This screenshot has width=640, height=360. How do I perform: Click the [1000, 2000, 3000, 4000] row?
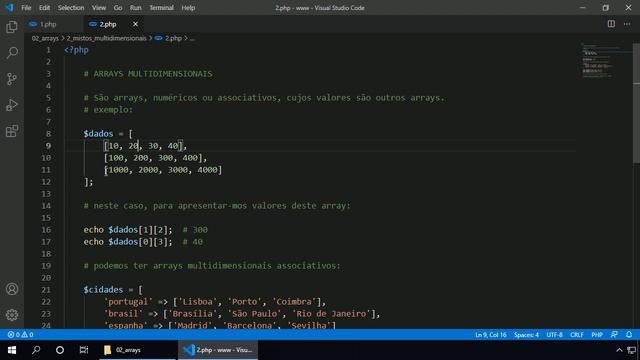pyautogui.click(x=163, y=170)
